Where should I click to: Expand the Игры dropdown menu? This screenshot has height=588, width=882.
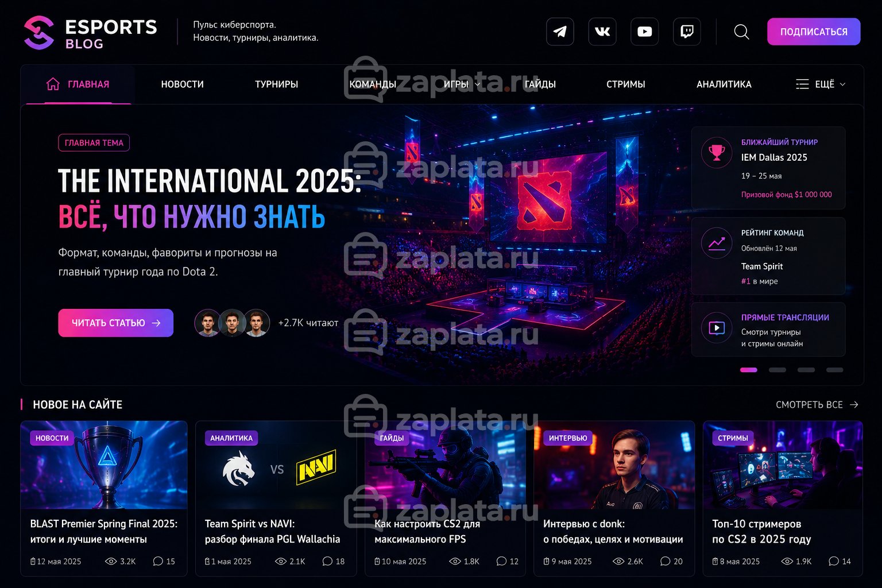[x=462, y=84]
